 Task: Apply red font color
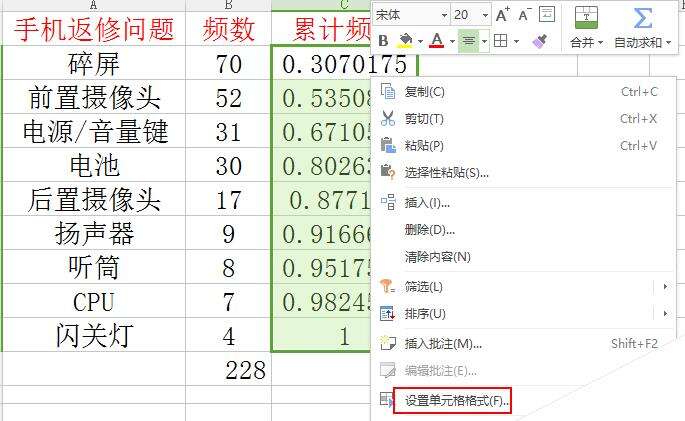436,41
